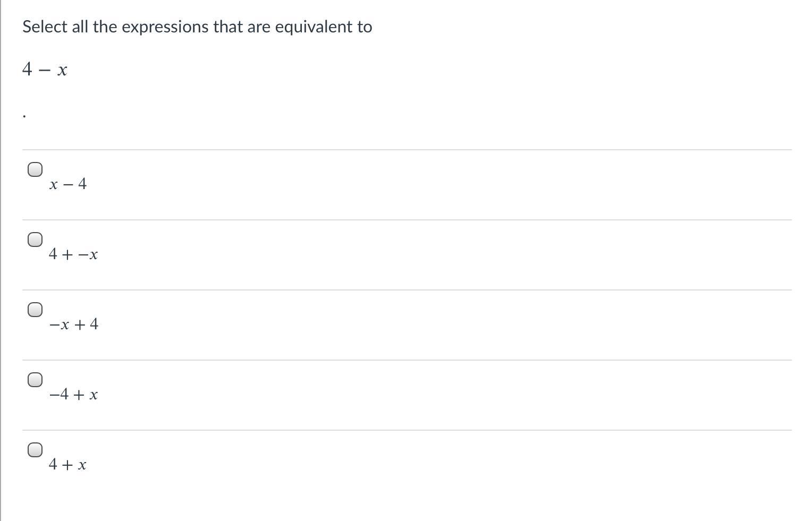Click the variable x in the 4 − x prompt

click(x=62, y=70)
